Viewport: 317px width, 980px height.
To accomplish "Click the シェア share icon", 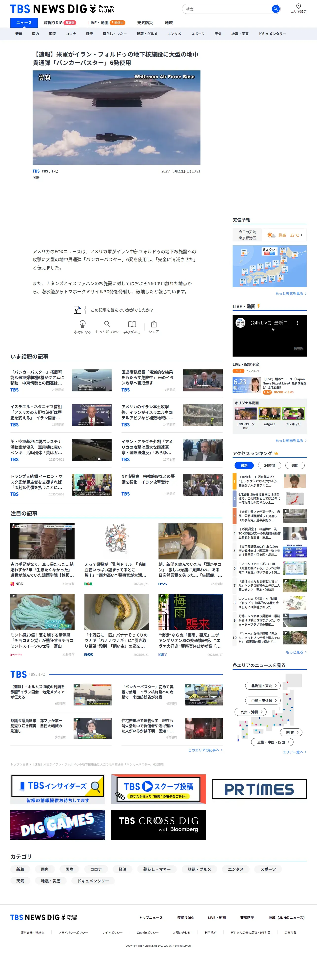I will pos(154,324).
